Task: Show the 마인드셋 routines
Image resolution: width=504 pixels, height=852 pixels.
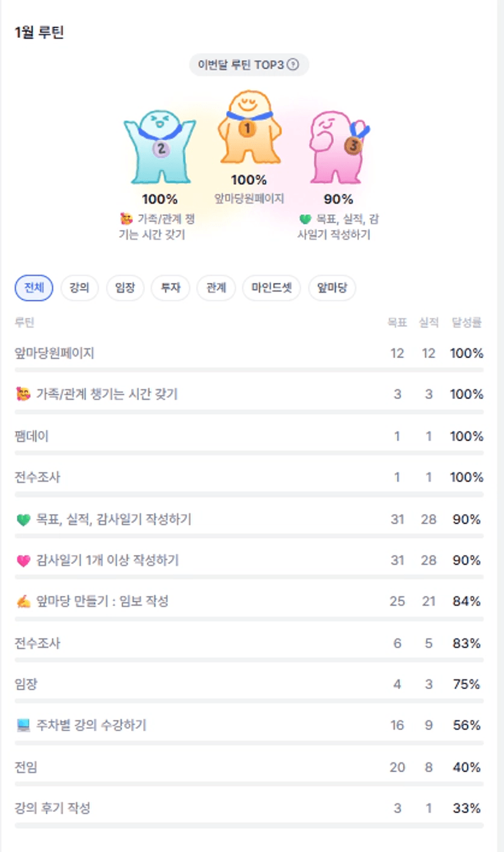Action: point(272,288)
